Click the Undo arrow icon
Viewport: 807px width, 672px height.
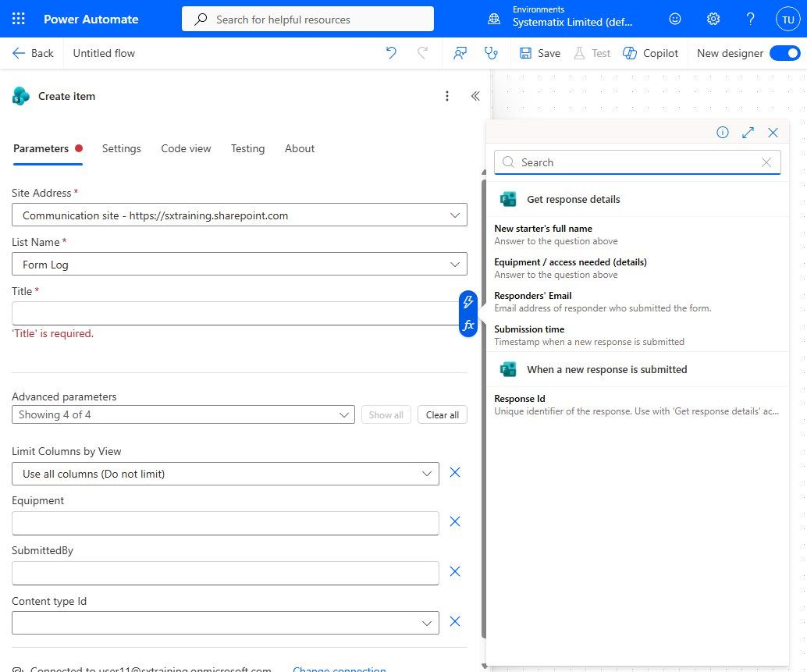[x=391, y=53]
